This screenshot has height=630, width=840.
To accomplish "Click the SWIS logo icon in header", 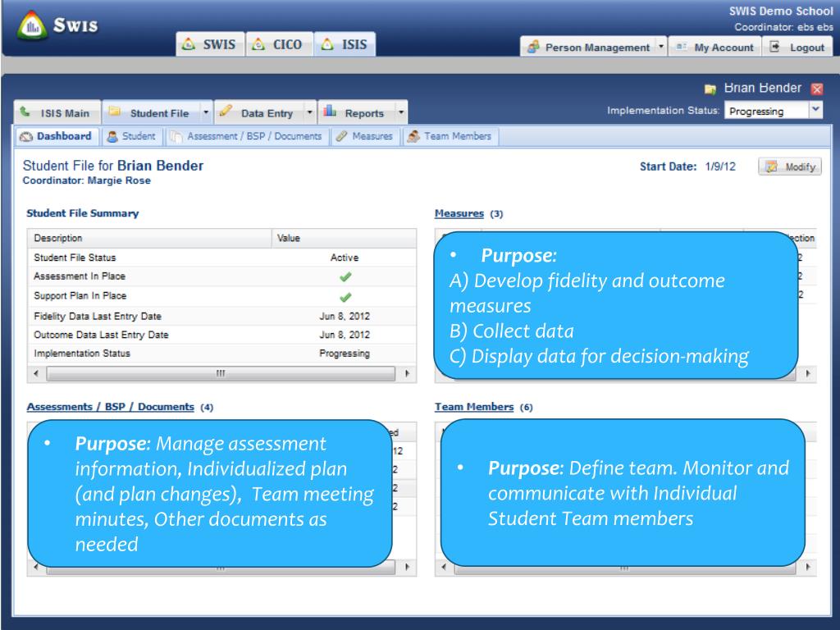I will coord(33,25).
